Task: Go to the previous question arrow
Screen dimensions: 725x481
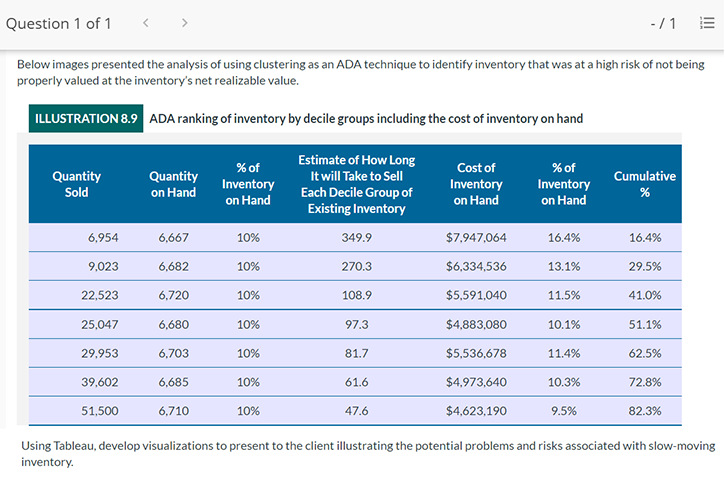Action: [145, 23]
